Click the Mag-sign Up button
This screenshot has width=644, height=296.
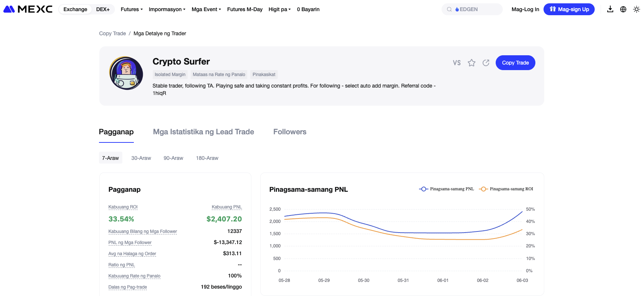point(569,9)
